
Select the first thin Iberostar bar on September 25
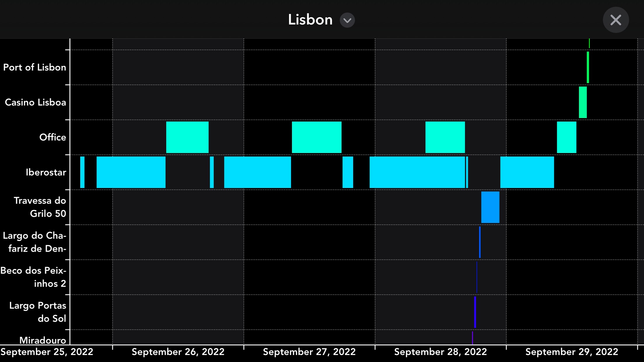tap(82, 172)
